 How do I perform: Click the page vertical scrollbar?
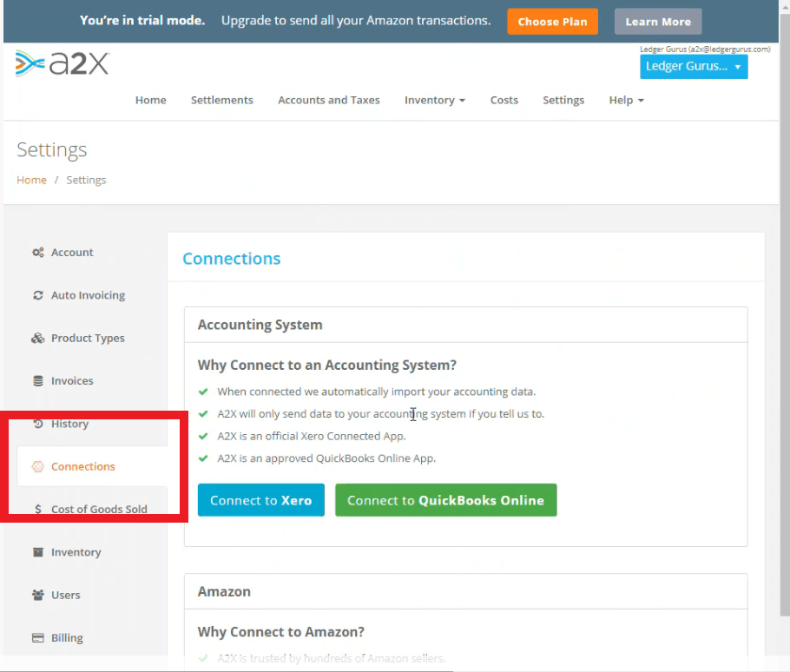785,314
